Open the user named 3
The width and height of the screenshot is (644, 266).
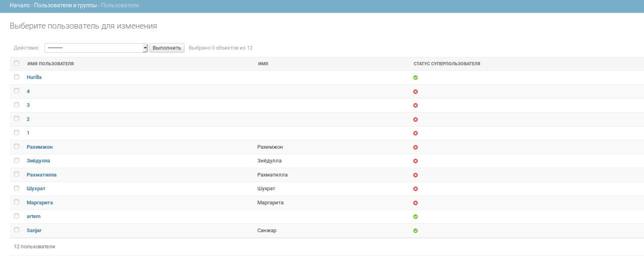point(28,105)
